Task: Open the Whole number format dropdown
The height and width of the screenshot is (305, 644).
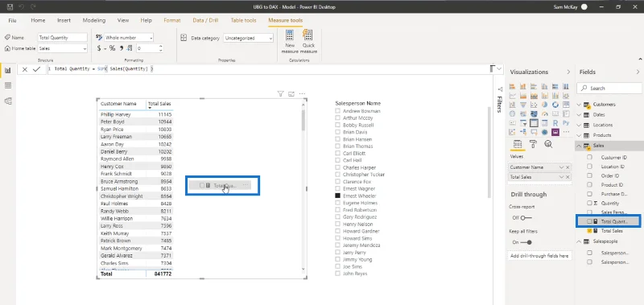Action: [151, 38]
